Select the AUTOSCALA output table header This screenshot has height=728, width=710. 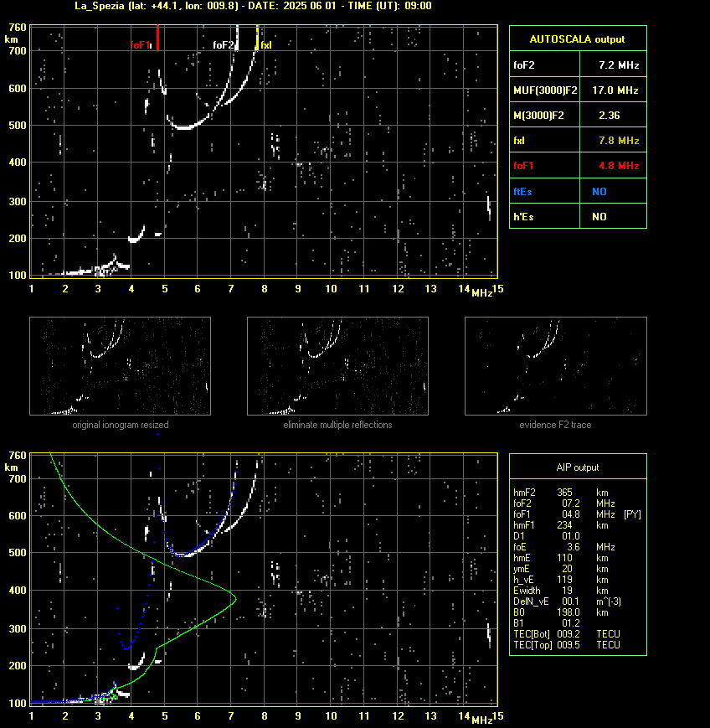pyautogui.click(x=577, y=39)
